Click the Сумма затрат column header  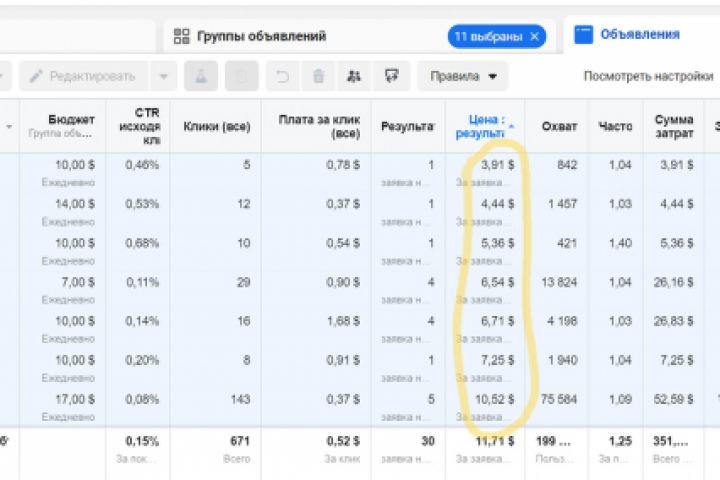[674, 126]
